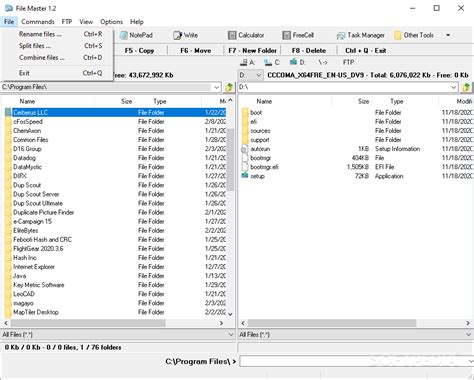Select the sources folder icon
The image size is (474, 380).
pyautogui.click(x=245, y=131)
